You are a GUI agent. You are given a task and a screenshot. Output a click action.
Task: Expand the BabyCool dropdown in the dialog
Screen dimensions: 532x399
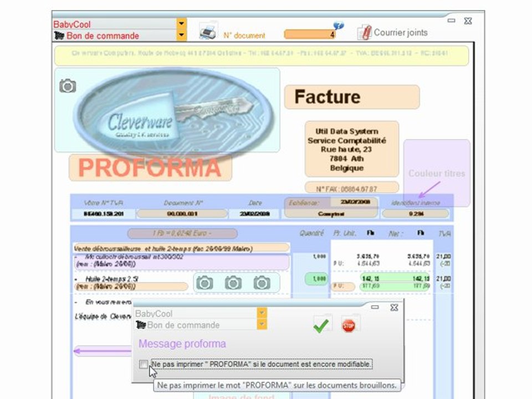pyautogui.click(x=262, y=313)
